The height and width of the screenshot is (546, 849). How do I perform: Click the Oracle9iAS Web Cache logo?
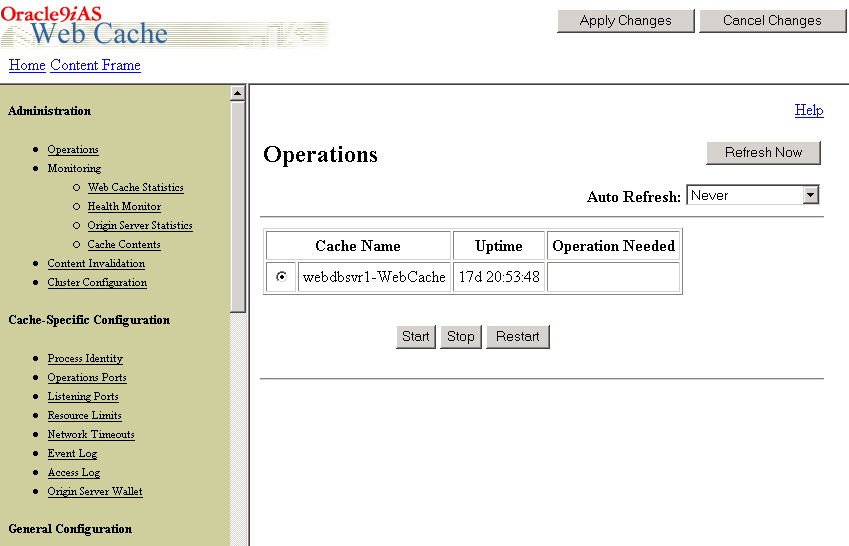164,26
